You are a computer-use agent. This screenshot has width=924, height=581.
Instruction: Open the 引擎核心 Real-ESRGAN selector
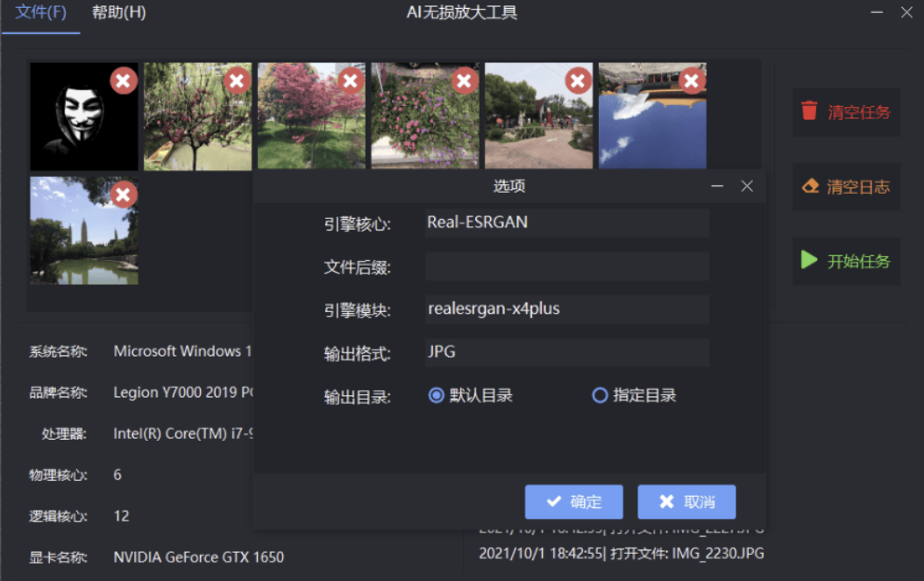tap(566, 223)
